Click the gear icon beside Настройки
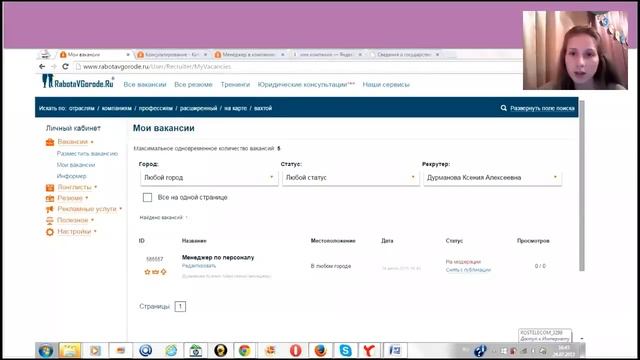Screen dimensions: 640x360 tap(50, 232)
